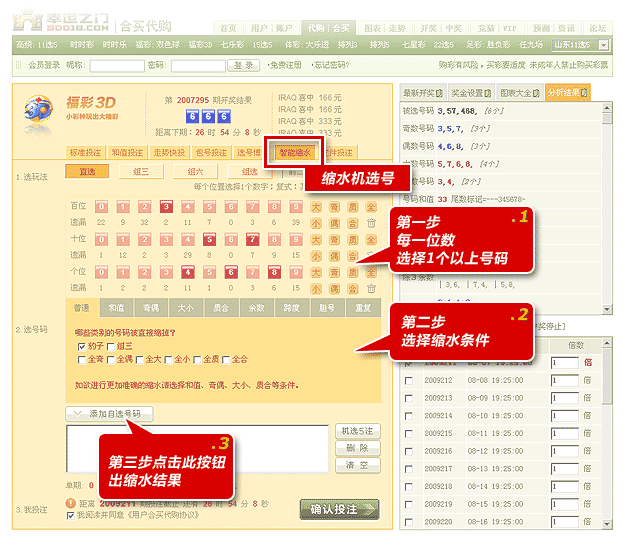The image size is (623, 537).
Task: Open the 和值 filter tab
Action: tap(116, 308)
